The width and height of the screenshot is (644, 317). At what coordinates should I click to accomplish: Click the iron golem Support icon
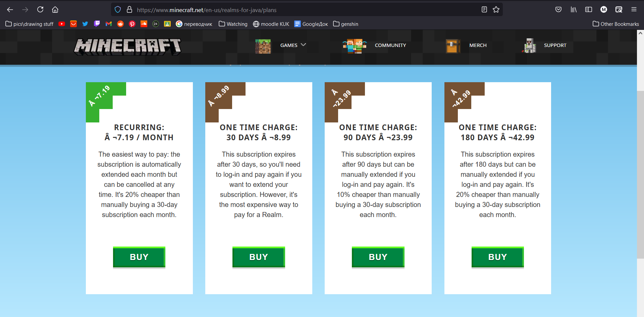529,46
